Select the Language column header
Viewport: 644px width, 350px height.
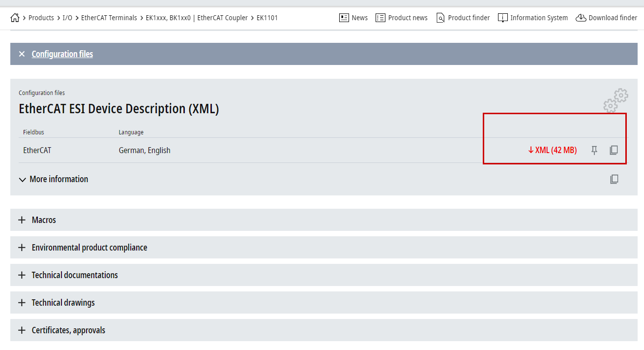click(131, 132)
